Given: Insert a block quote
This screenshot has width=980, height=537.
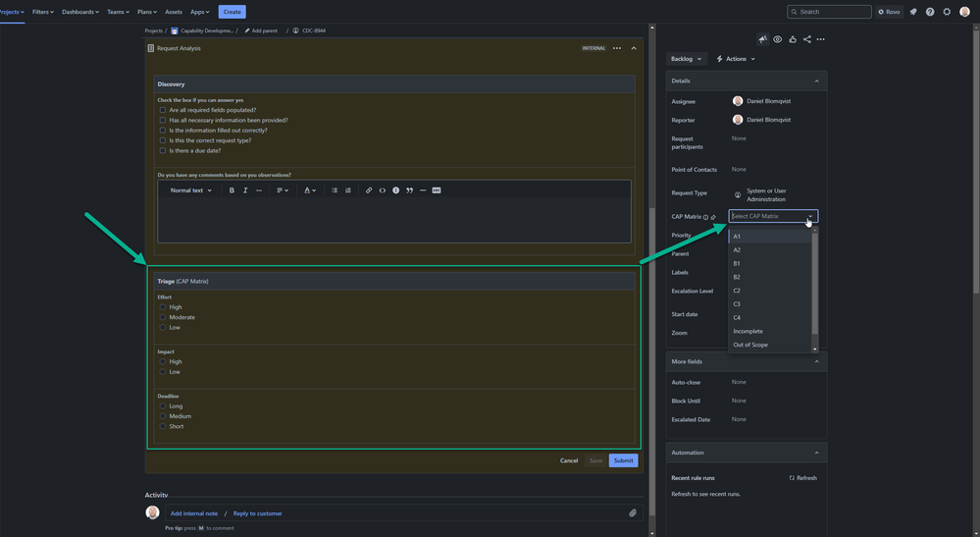Looking at the screenshot, I should (409, 190).
